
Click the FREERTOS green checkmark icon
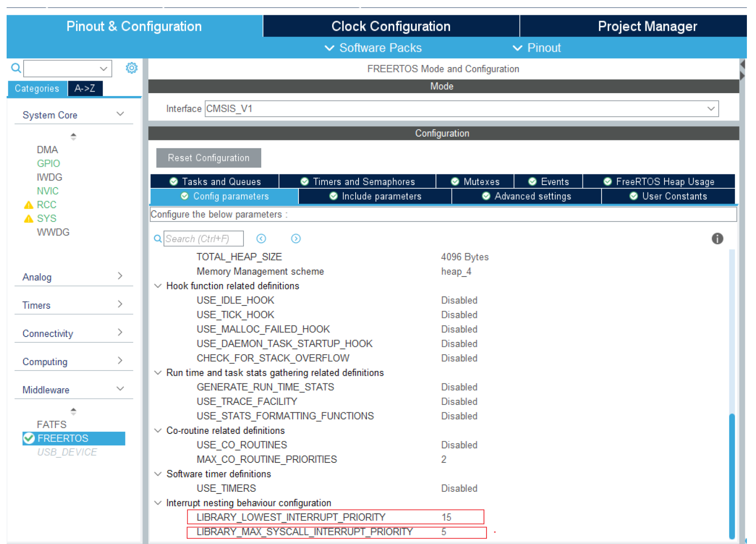[29, 438]
